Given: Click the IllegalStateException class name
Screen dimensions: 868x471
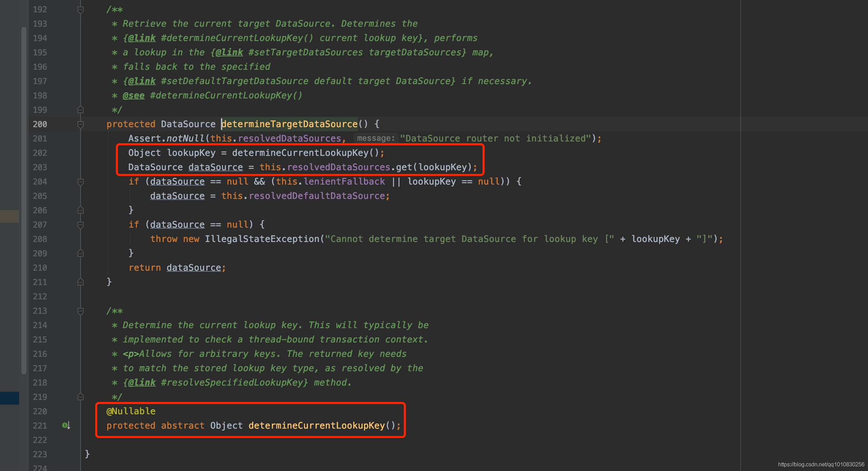Looking at the screenshot, I should click(262, 239).
